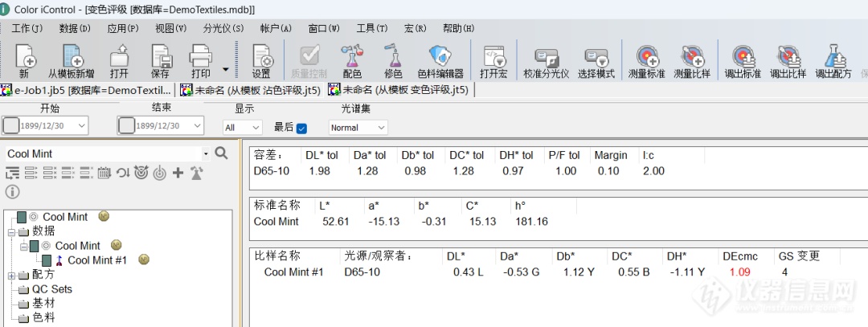868x327 pixels.
Task: Open the 分光仪(S) menu
Action: point(223,29)
